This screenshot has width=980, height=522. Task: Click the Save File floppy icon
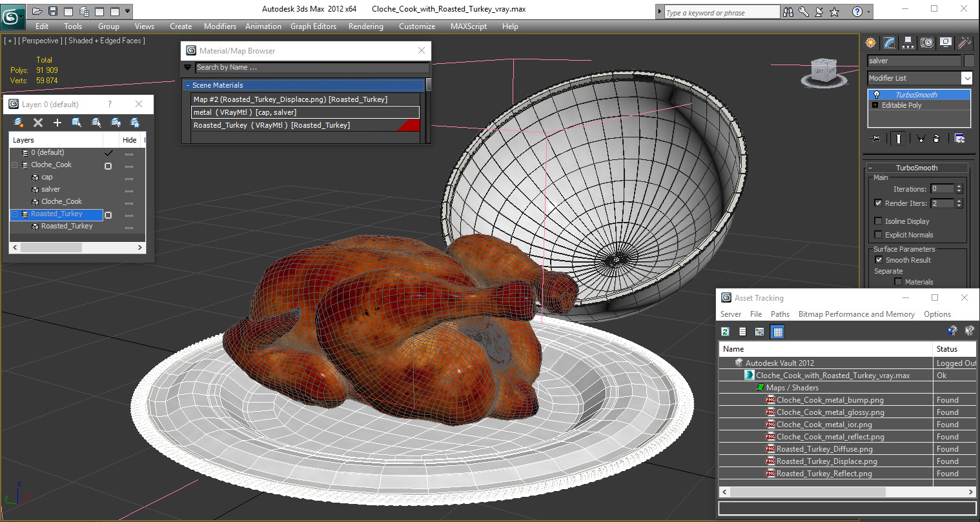pyautogui.click(x=53, y=11)
